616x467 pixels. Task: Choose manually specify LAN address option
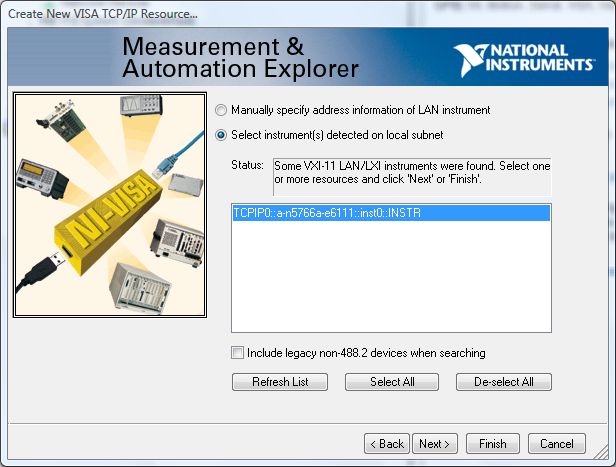point(222,110)
